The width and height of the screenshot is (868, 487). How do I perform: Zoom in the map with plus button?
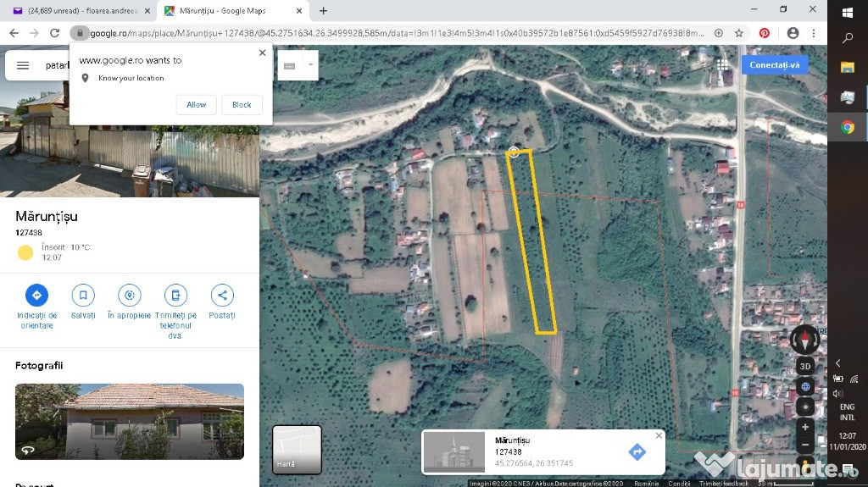click(x=805, y=427)
